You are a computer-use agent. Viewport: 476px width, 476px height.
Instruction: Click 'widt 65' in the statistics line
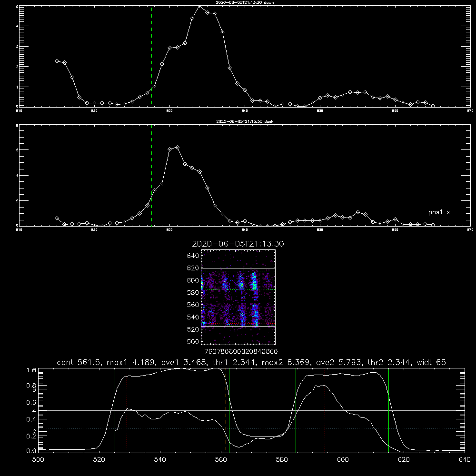pos(431,362)
